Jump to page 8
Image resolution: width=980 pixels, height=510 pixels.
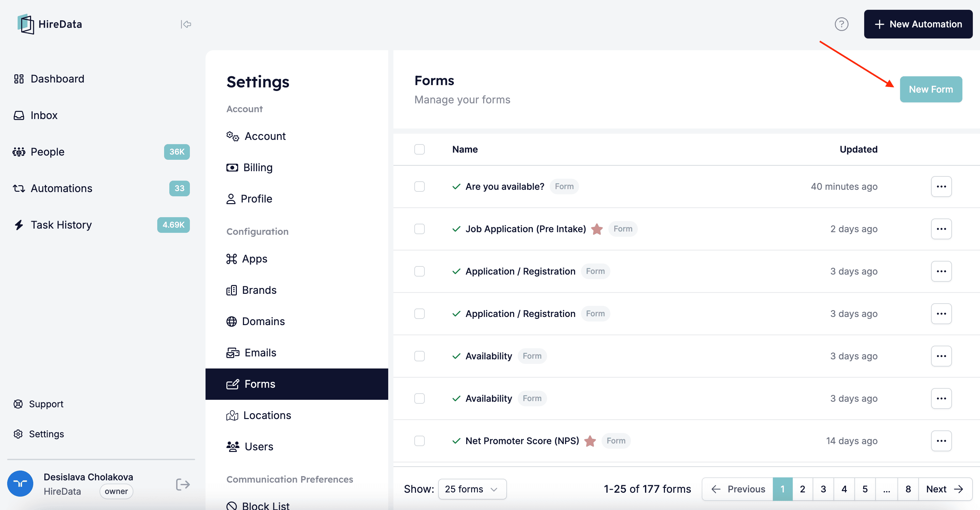908,489
